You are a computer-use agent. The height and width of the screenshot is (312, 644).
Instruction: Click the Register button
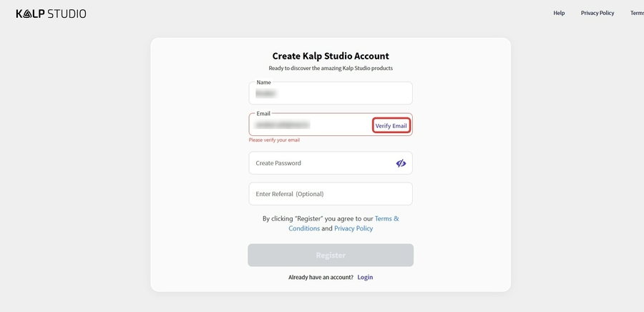pos(331,255)
